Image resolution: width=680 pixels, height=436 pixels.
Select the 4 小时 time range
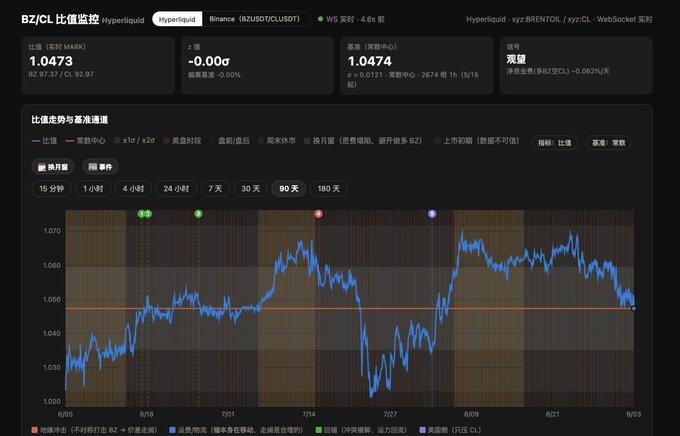coord(133,188)
